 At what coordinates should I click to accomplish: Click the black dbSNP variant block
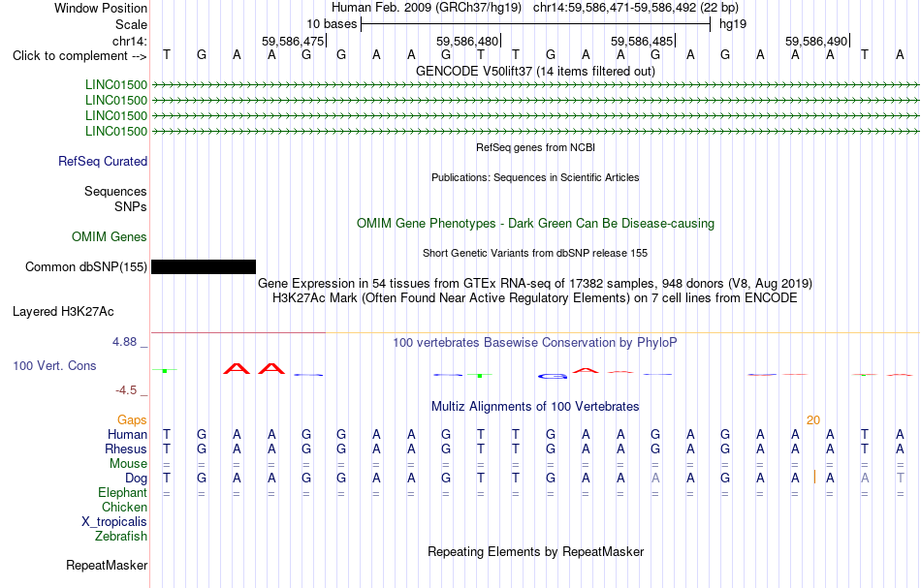(204, 267)
